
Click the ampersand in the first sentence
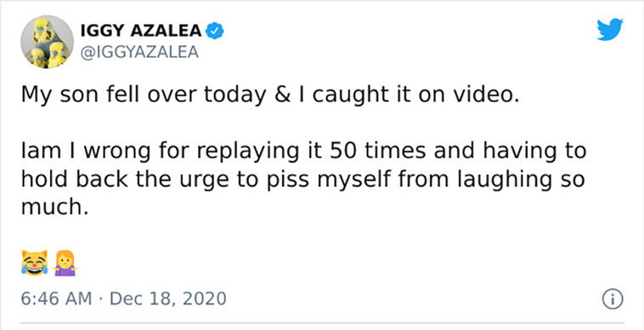pos(289,95)
